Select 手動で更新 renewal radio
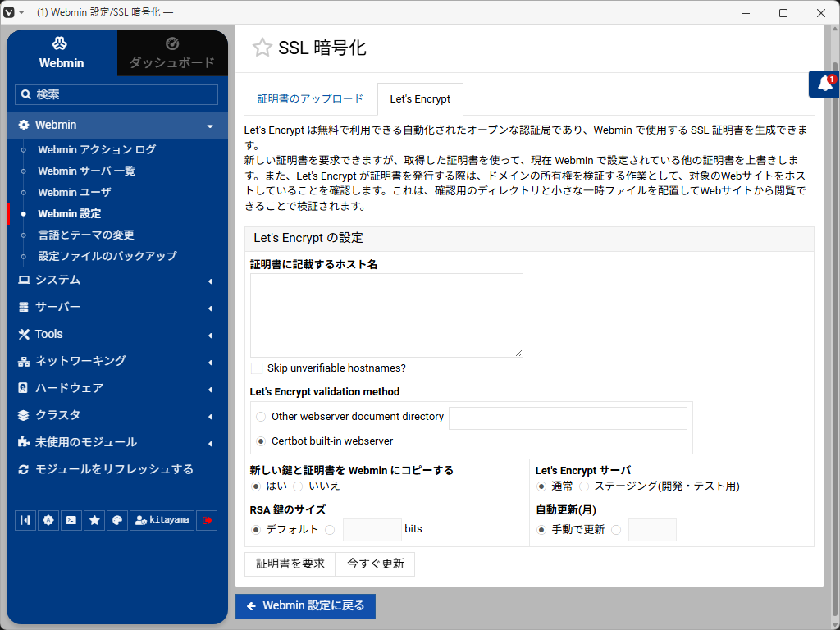This screenshot has height=630, width=840. click(x=541, y=530)
